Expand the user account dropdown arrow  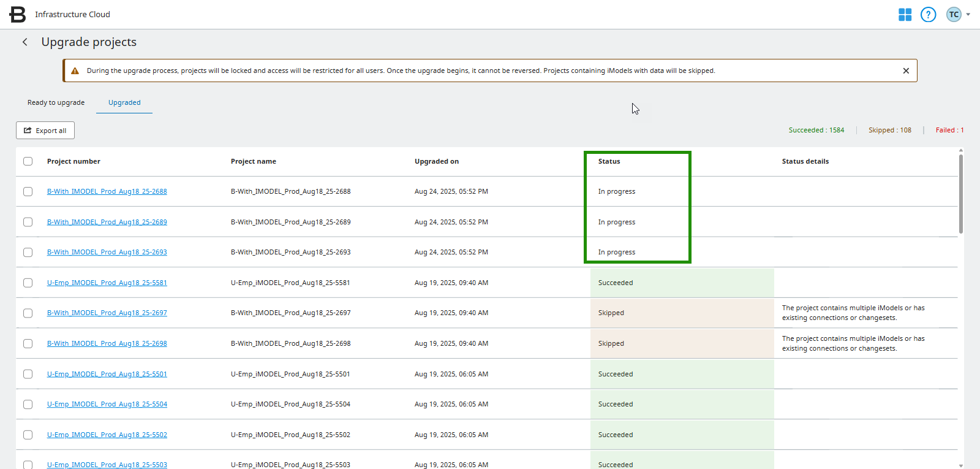[x=968, y=15]
